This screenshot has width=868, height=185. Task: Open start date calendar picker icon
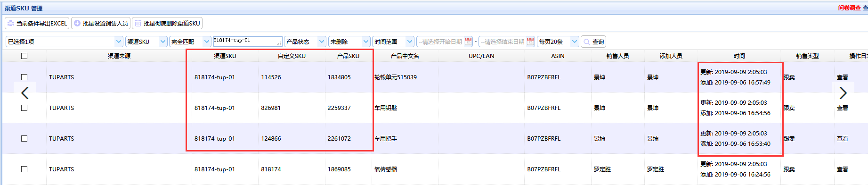tap(468, 42)
